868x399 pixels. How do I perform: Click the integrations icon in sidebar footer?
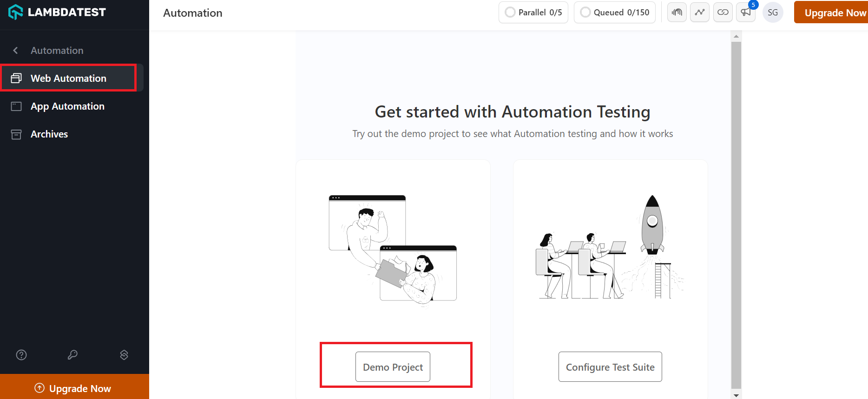[124, 355]
